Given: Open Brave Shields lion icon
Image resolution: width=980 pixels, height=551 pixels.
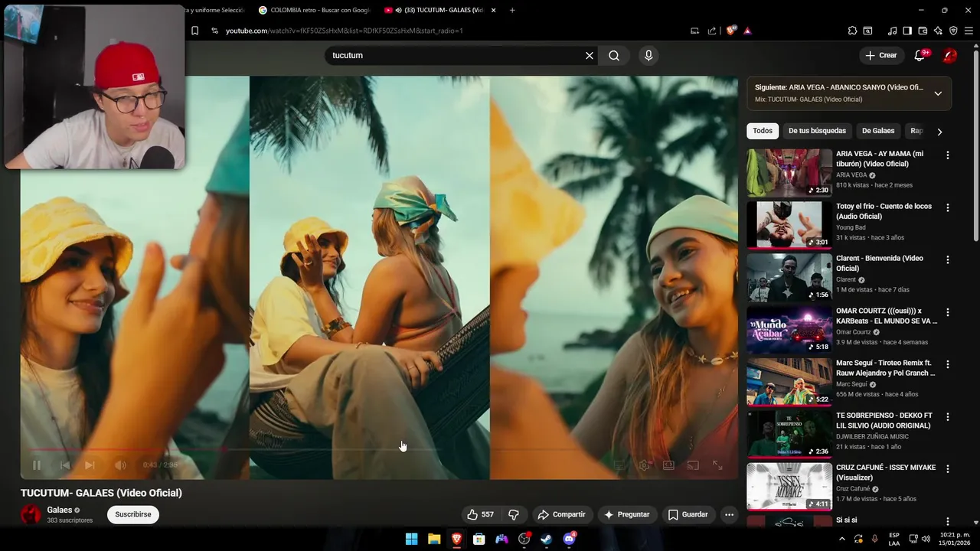Looking at the screenshot, I should click(731, 31).
